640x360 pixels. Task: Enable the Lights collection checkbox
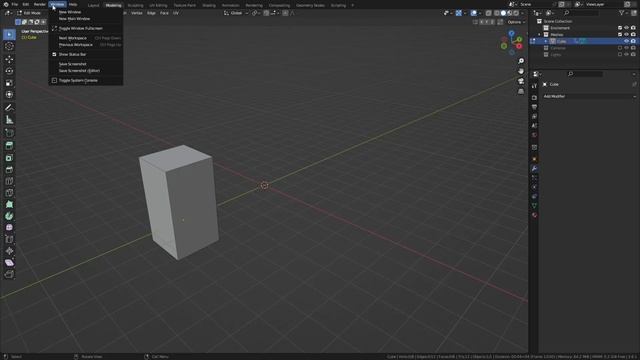[620, 54]
